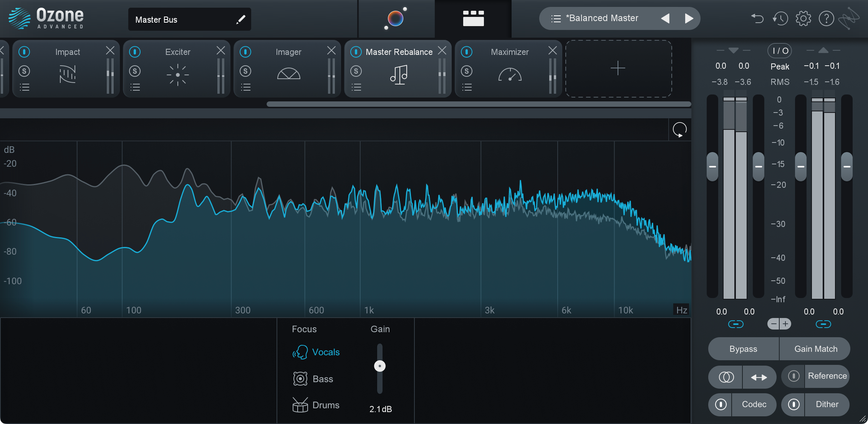Open the module view grid icon
The image size is (868, 424).
(473, 18)
